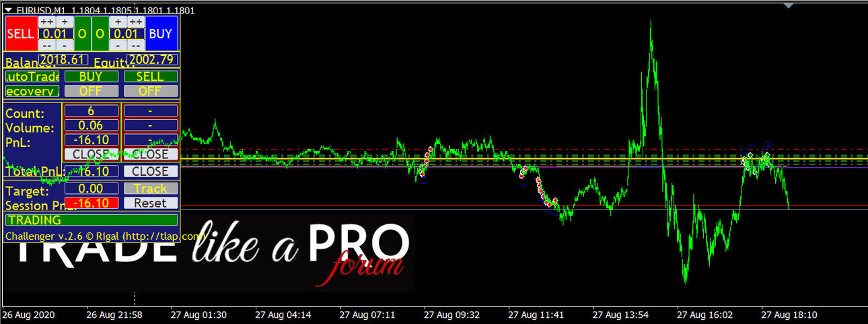Toggle the Track target button
The width and height of the screenshot is (868, 324).
coord(151,189)
